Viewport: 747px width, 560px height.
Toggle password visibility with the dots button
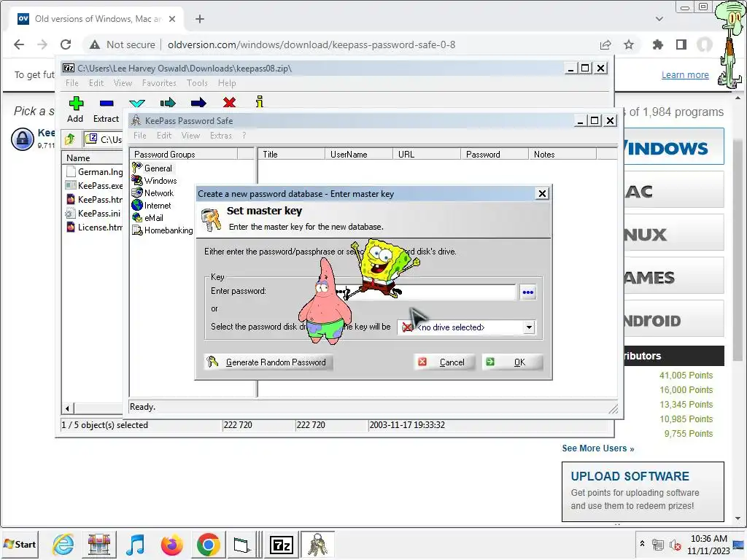pos(528,292)
